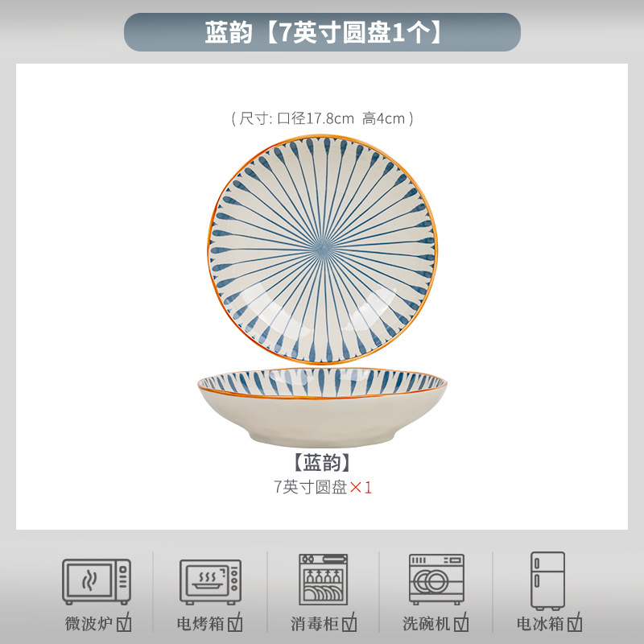644x644 pixels.
Task: Click the 7英寸圆盘 text label
Action: [311, 488]
